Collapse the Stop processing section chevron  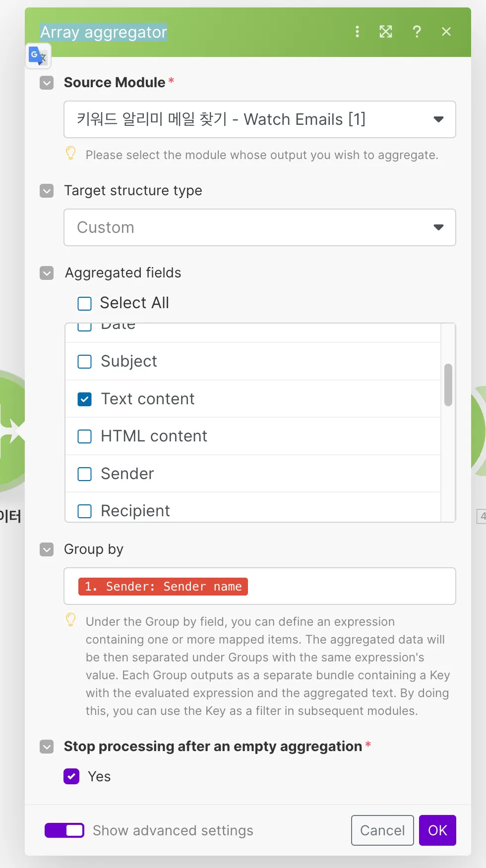tap(47, 747)
